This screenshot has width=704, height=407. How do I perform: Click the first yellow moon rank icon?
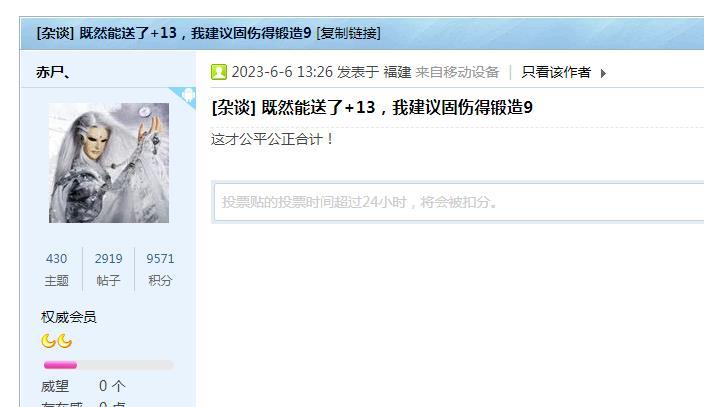pyautogui.click(x=48, y=341)
